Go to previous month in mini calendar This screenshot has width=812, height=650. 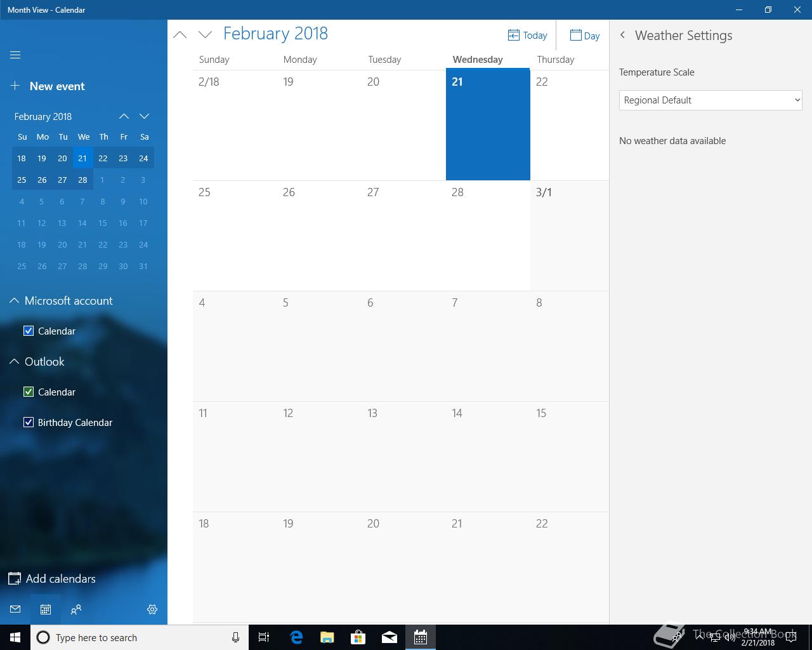[x=124, y=116]
